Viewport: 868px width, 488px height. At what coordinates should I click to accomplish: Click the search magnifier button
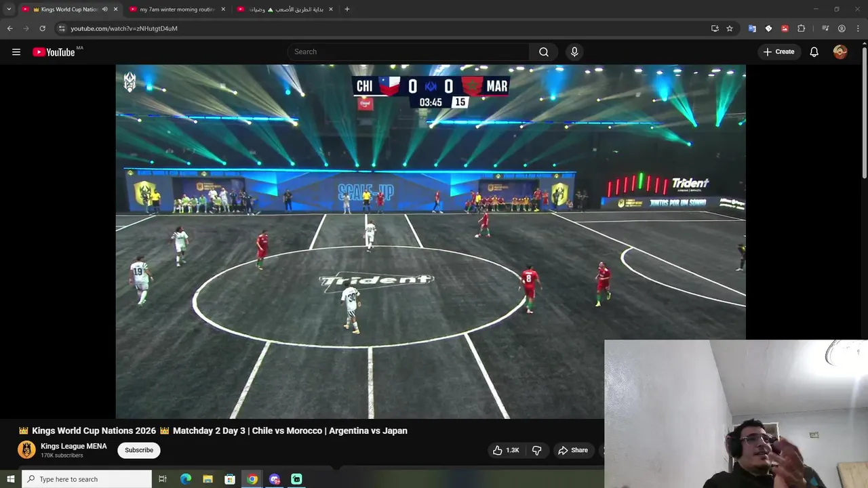[544, 52]
